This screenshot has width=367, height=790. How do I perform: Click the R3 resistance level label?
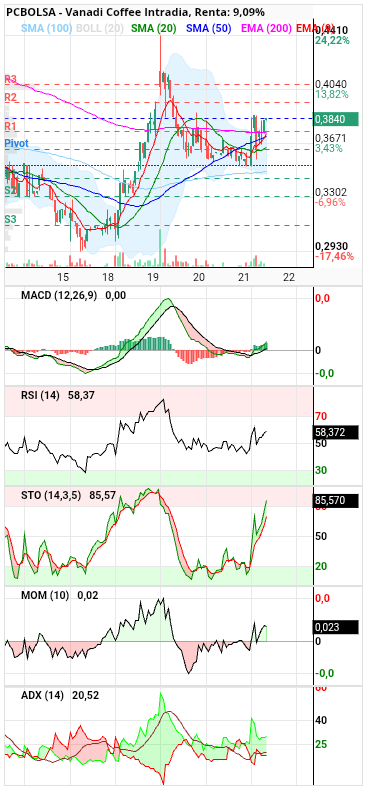tap(11, 79)
